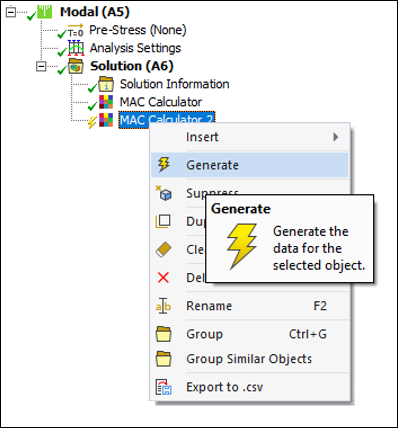Collapse the Modal (A5) tree node
The image size is (398, 428).
coord(11,12)
